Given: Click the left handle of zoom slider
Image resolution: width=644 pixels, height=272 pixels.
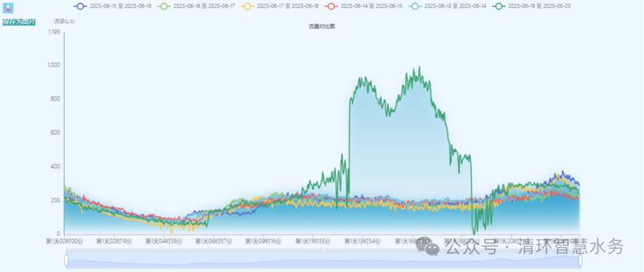Looking at the screenshot, I should [x=66, y=260].
